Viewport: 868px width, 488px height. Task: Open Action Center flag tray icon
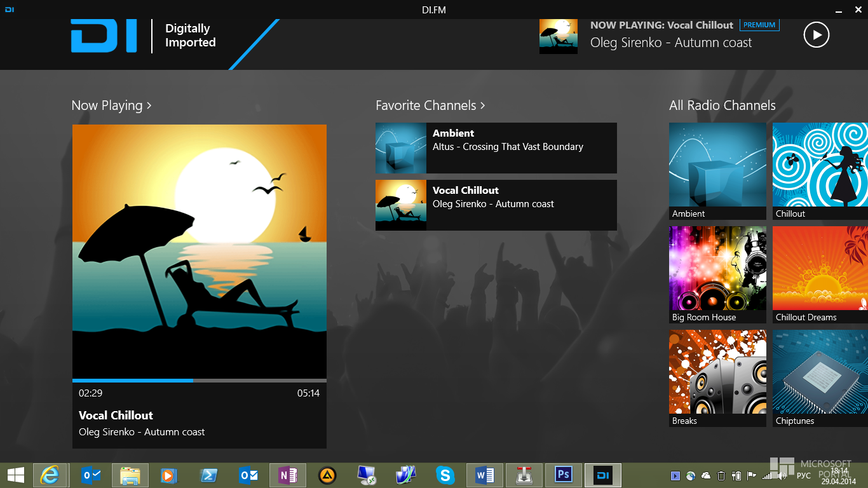pos(752,475)
